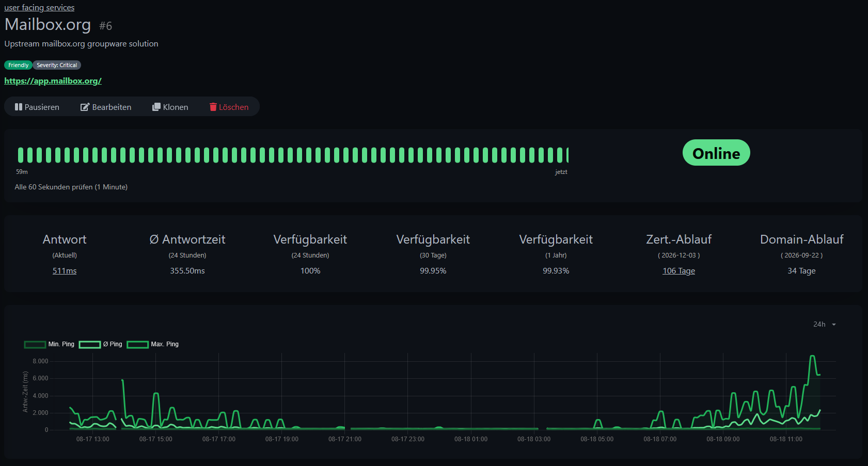Viewport: 868px width, 466px height.
Task: Click the '(1 Jahr)' availability subtitle
Action: [x=556, y=255]
